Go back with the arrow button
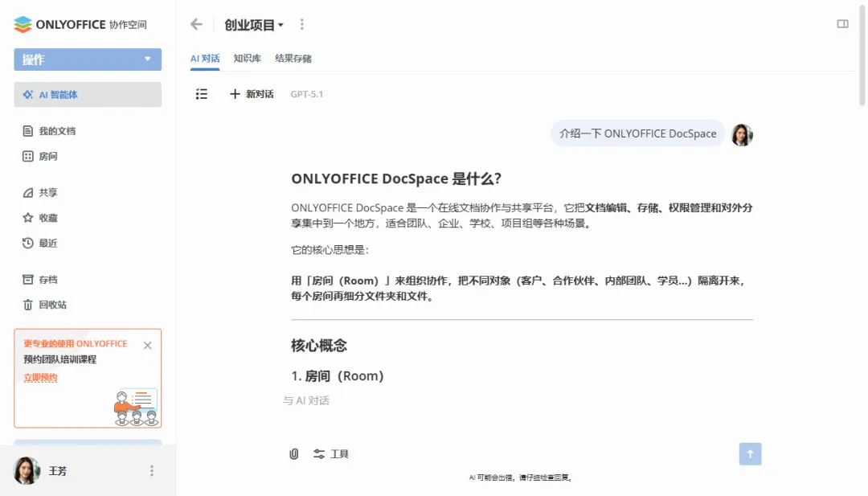 click(x=197, y=24)
